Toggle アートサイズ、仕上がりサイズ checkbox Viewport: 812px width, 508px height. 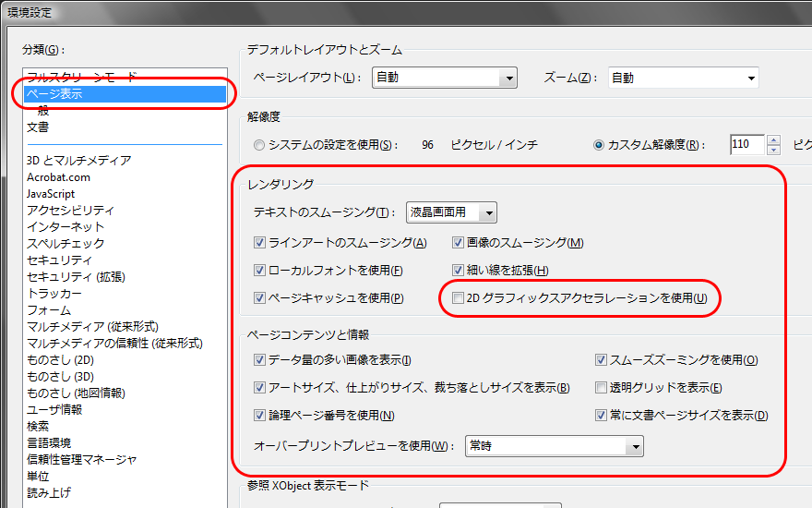259,388
